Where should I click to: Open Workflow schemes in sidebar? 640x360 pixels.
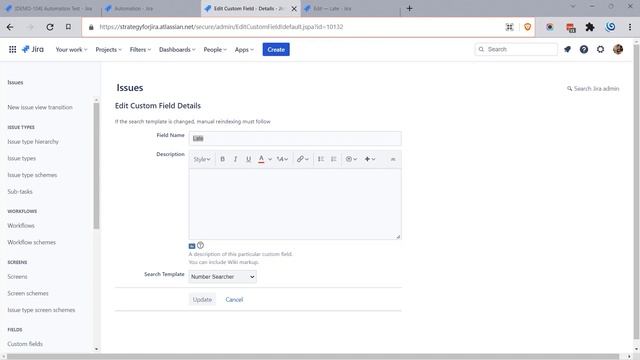[x=31, y=242]
